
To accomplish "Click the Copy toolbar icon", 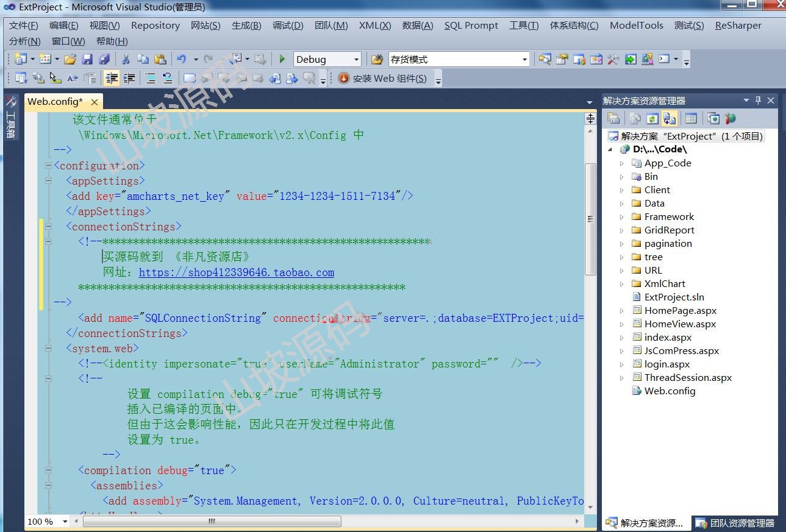I will click(x=143, y=59).
